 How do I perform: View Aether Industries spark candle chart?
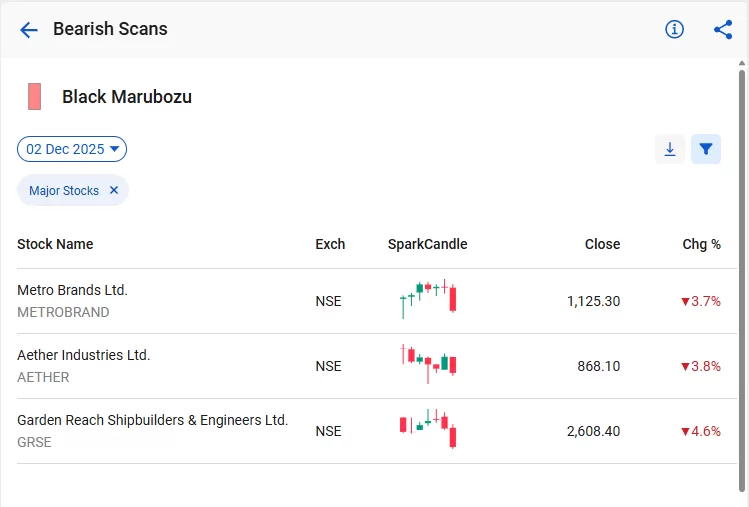coord(428,364)
